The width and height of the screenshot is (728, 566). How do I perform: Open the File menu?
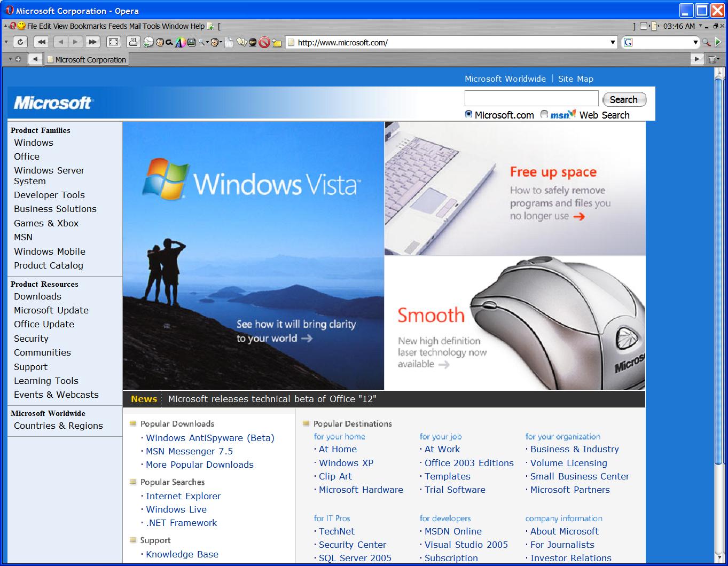pyautogui.click(x=32, y=26)
